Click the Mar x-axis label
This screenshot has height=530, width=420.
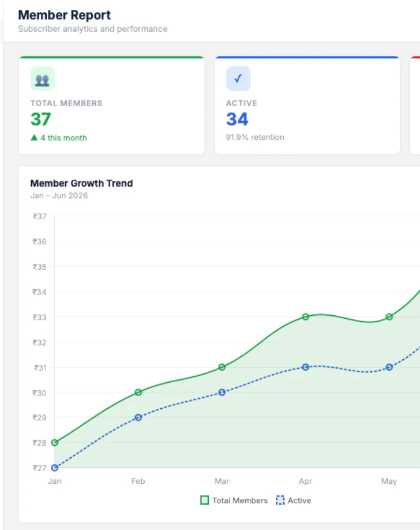coord(222,481)
